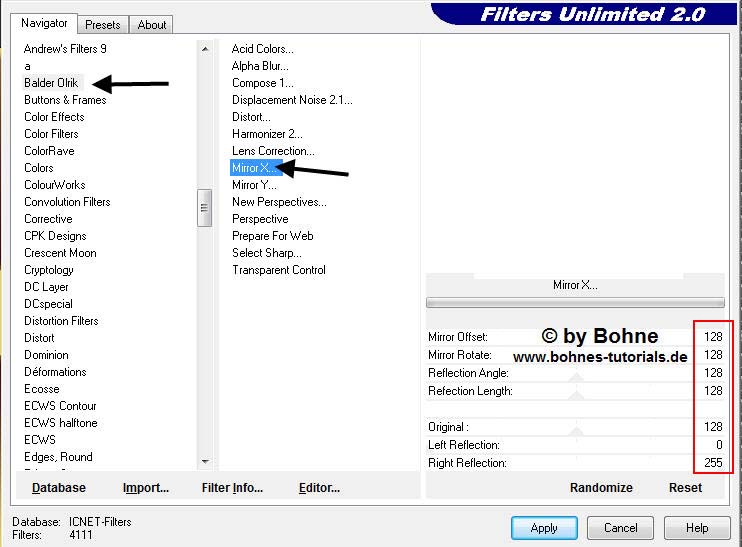This screenshot has width=742, height=547.
Task: Reset the Mirror X parameters
Action: (685, 488)
